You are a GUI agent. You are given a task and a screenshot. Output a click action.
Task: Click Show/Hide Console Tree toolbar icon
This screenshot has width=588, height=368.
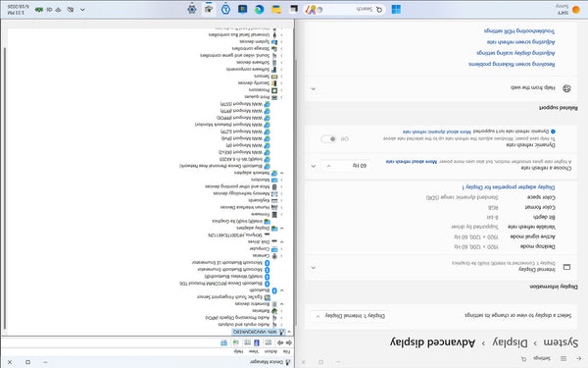[269, 342]
